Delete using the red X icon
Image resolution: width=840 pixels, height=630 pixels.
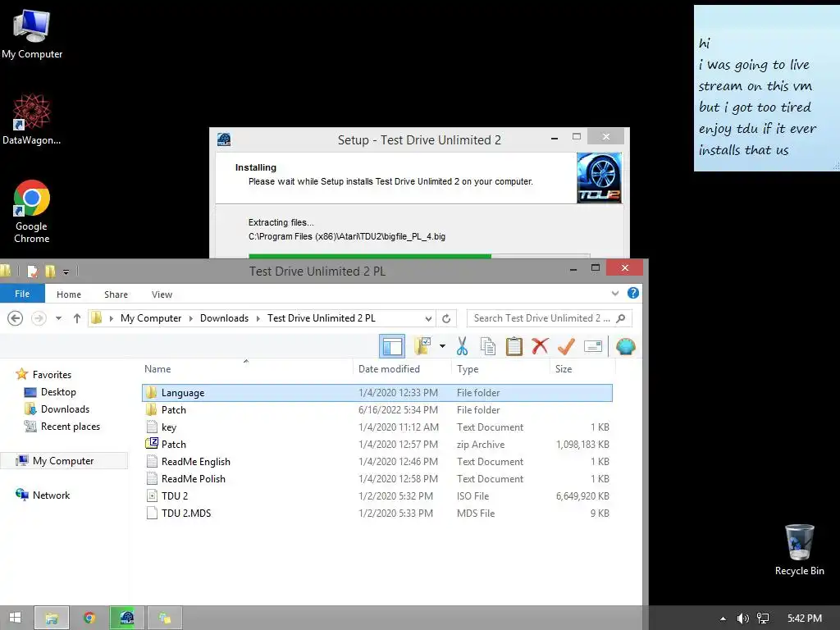pos(540,346)
